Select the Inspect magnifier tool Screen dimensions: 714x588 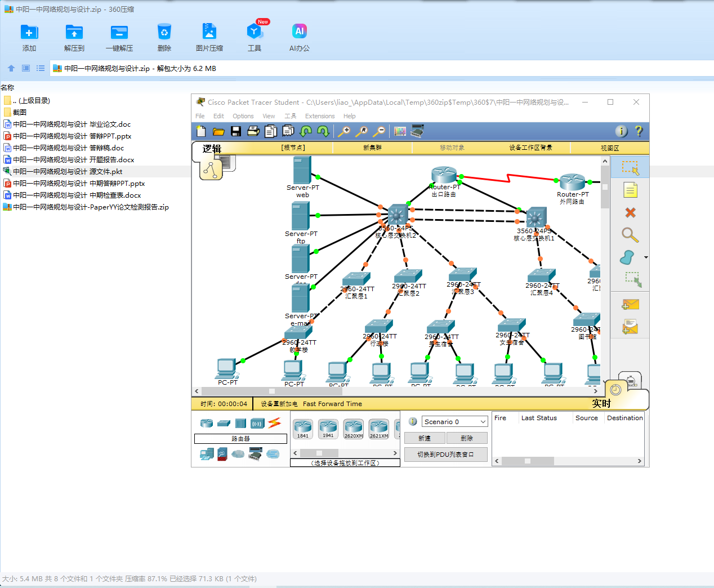(630, 235)
